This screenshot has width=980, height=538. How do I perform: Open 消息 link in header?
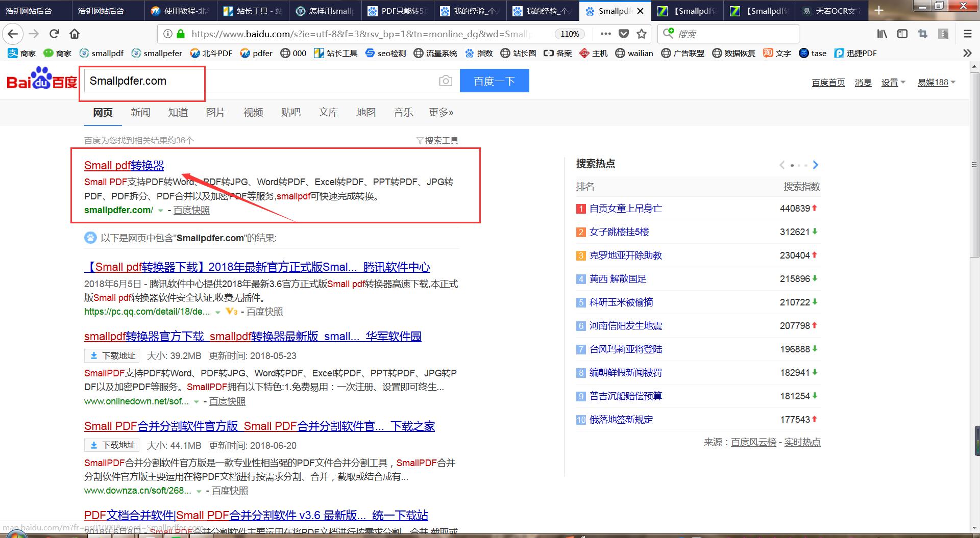863,82
